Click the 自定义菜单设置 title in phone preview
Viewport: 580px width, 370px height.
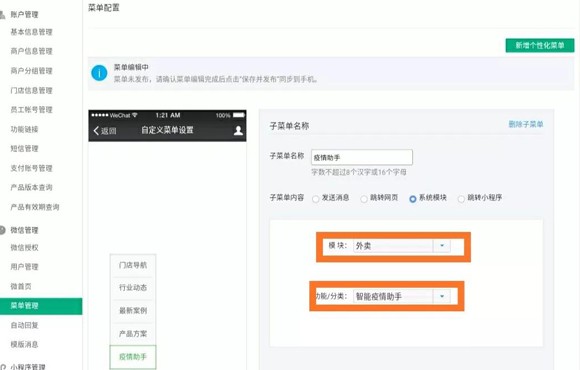[x=167, y=130]
